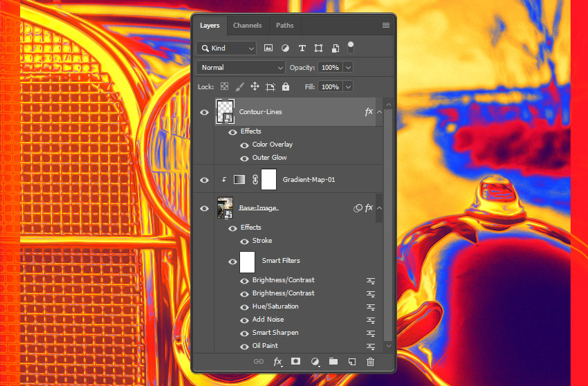Screen dimensions: 588x386
Task: Click fx icon on Contour-Lines layer
Action: [369, 111]
